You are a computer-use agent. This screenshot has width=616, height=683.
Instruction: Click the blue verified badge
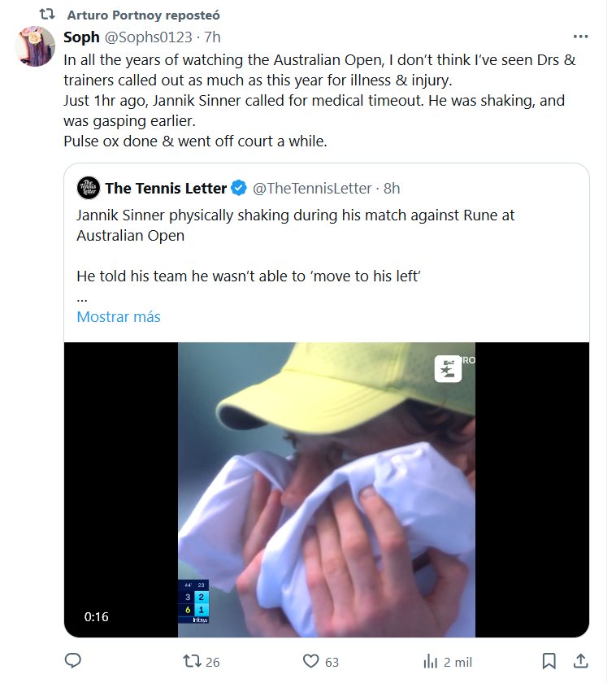pos(239,189)
